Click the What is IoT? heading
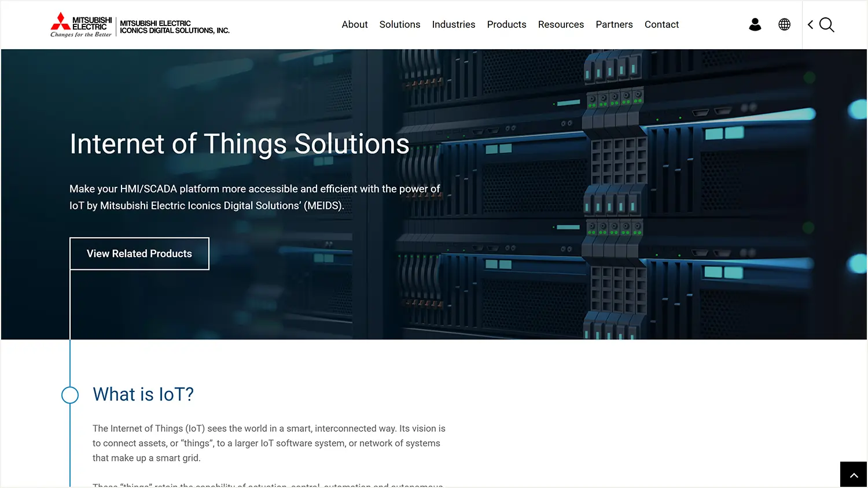The height and width of the screenshot is (488, 868). [x=143, y=394]
